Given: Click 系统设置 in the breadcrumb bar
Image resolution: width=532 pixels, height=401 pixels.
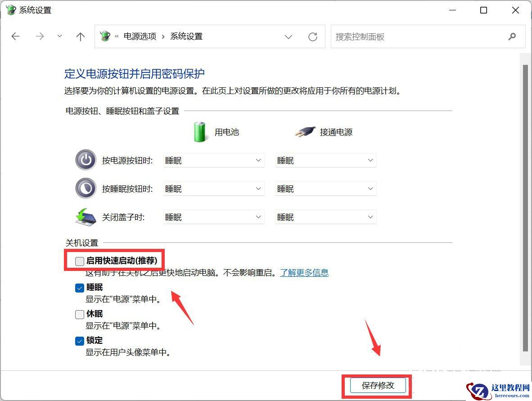Looking at the screenshot, I should coord(186,36).
